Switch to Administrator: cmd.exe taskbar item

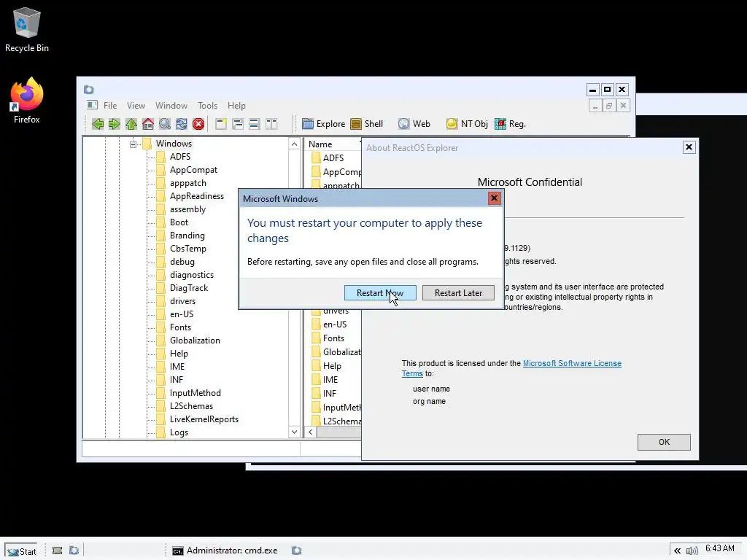point(225,551)
